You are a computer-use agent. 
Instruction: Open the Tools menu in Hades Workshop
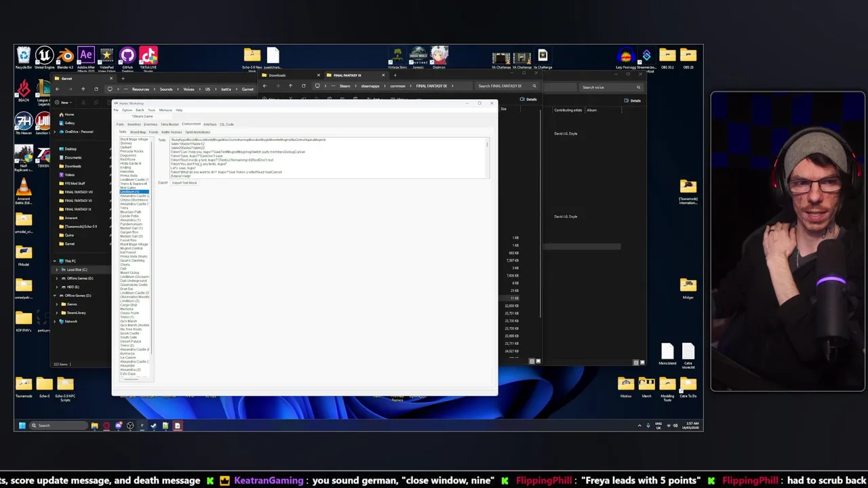click(x=152, y=110)
